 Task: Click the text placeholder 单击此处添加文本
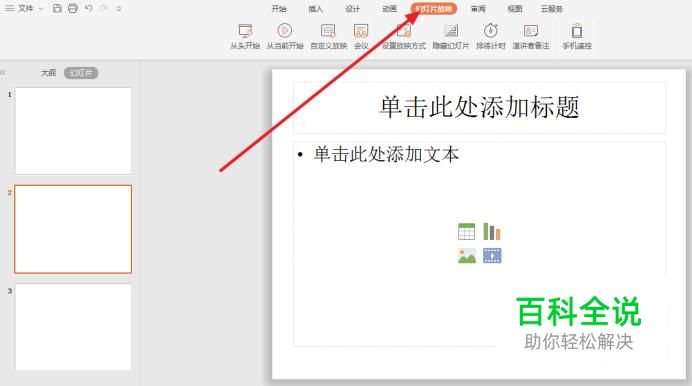[386, 154]
